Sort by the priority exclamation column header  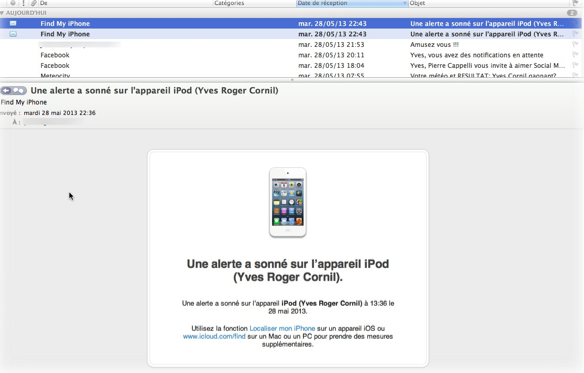(23, 3)
